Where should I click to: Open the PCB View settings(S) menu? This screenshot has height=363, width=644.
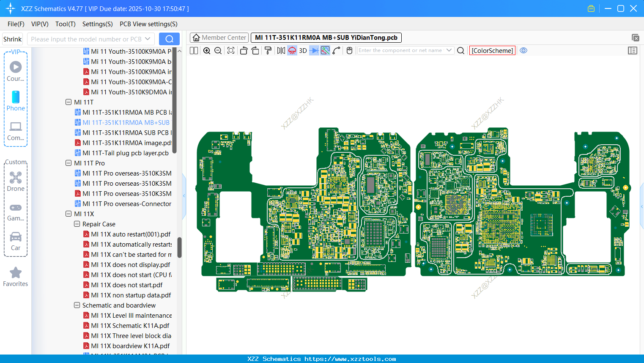tap(148, 24)
